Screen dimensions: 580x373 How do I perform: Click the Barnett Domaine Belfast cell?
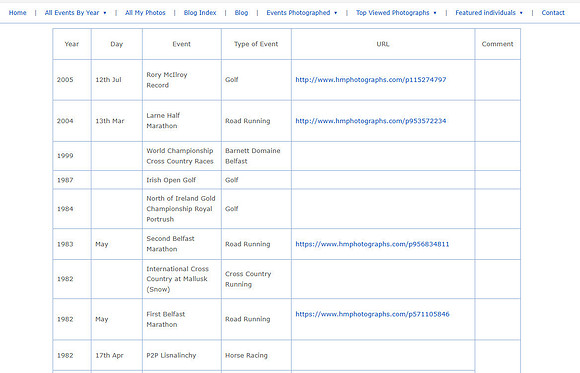coord(256,156)
